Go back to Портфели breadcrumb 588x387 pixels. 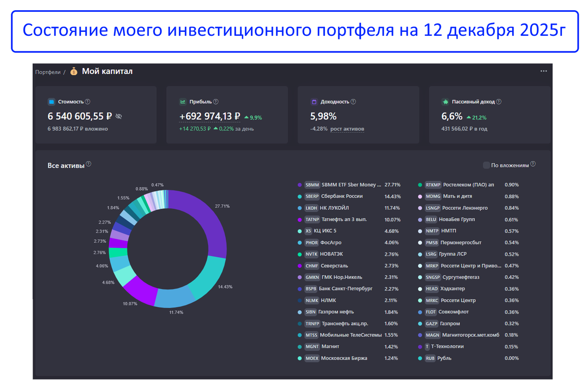[48, 72]
